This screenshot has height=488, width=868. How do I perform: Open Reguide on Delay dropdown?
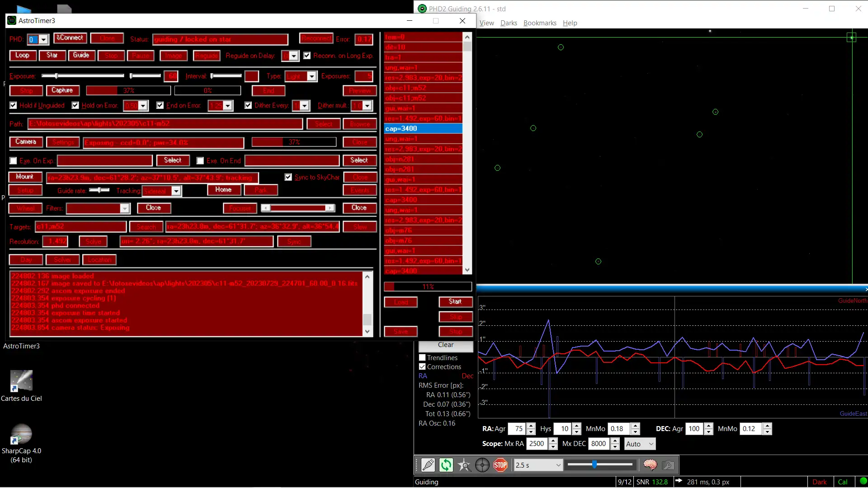(294, 56)
